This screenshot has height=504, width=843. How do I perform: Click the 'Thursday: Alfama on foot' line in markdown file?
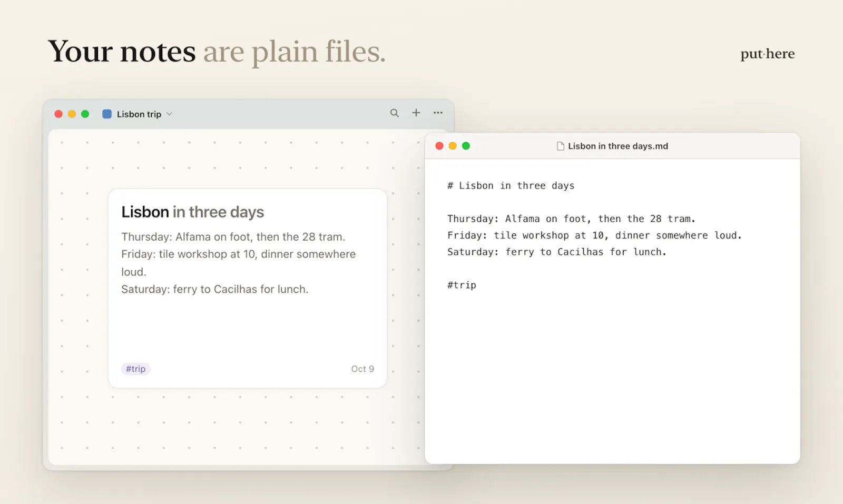572,219
